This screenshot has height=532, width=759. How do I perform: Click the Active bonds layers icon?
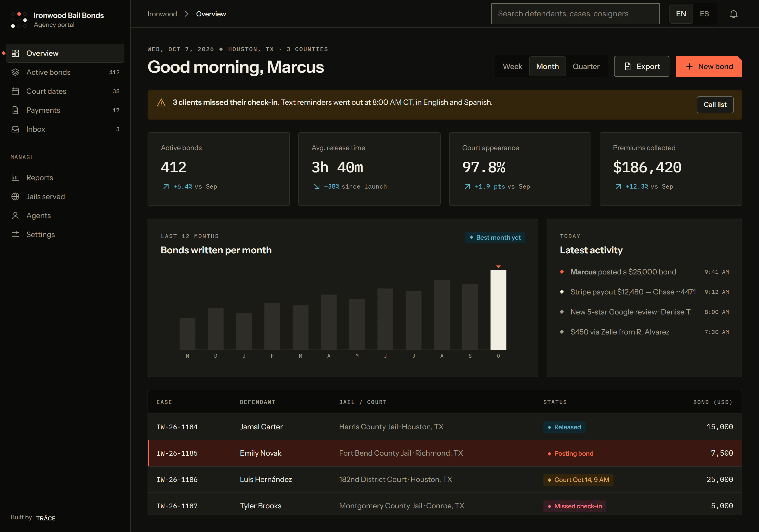[x=15, y=72]
